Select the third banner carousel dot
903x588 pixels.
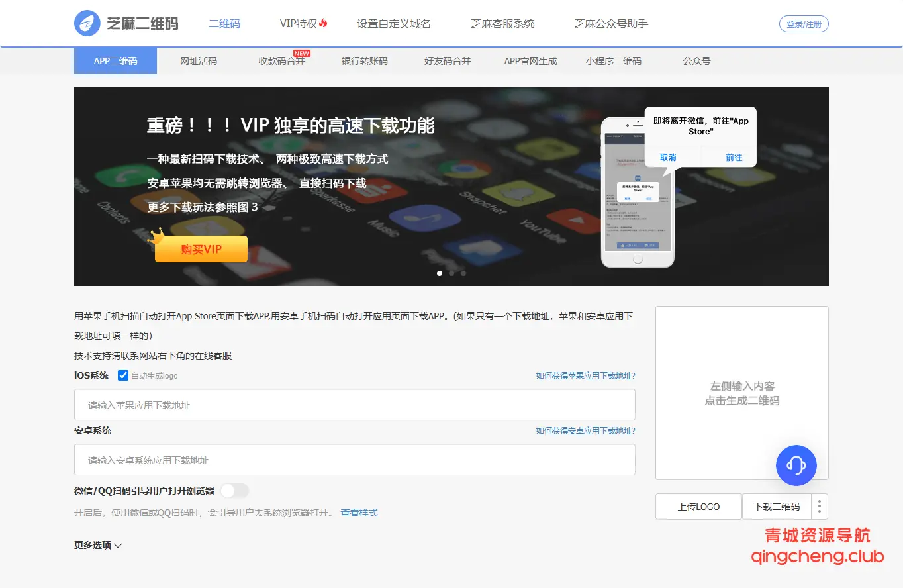click(463, 273)
